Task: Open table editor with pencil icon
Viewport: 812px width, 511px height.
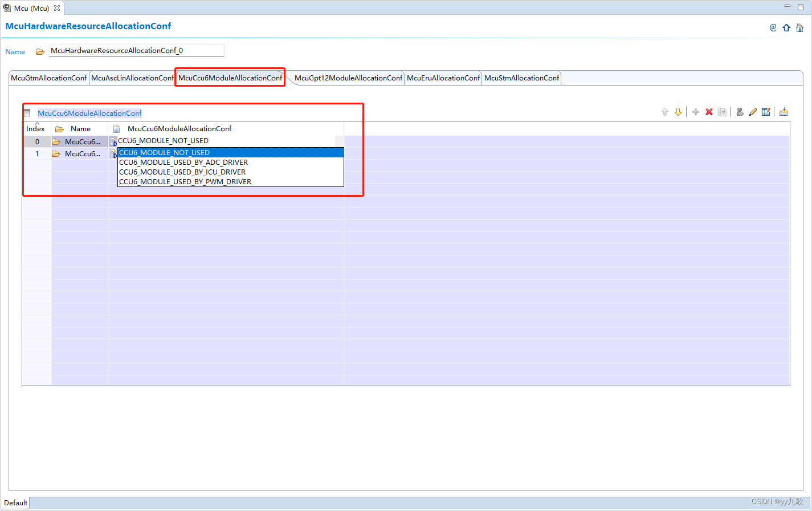Action: (766, 112)
